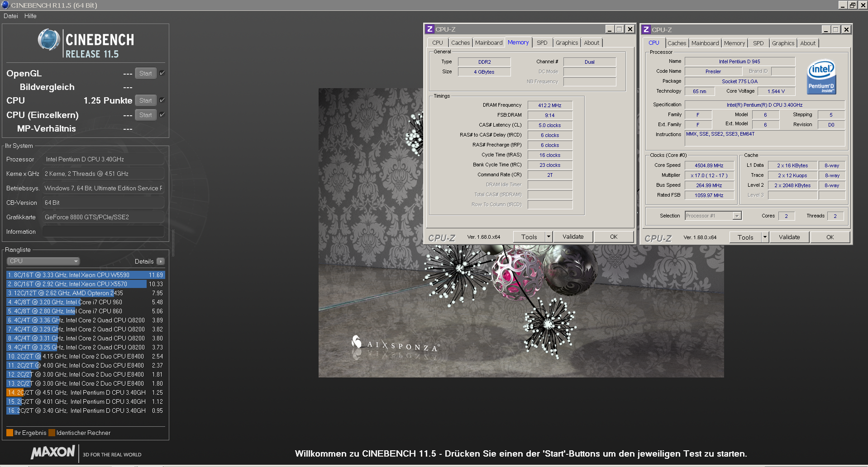
Task: Select highlighted row Pentium D at 4.51 GHz
Action: [86, 392]
